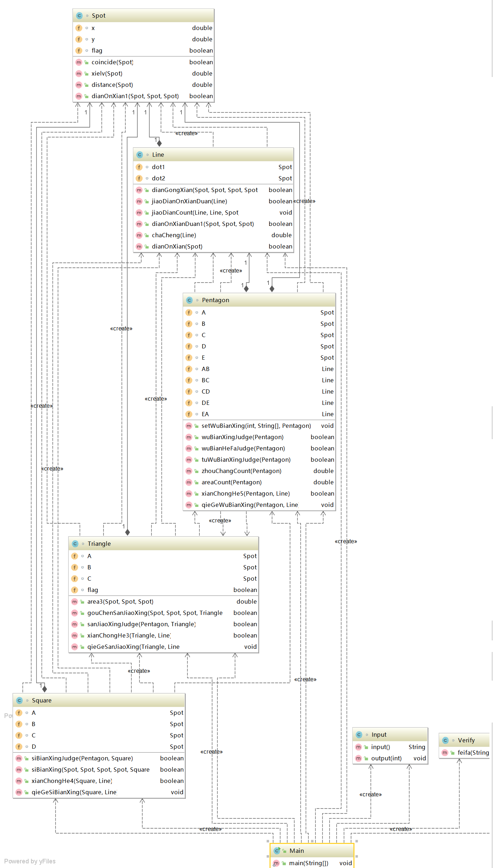Select the Spot class title
Screen dimensions: 493x868
[99, 16]
